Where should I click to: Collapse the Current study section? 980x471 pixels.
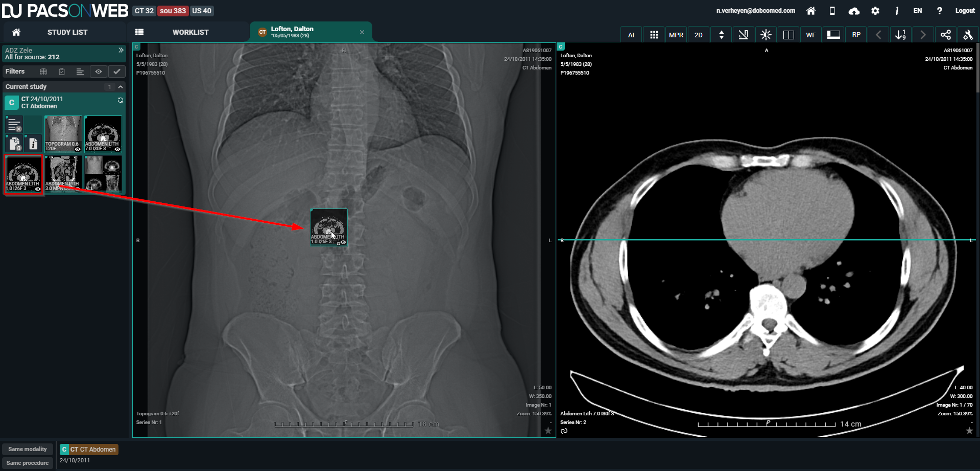[121, 87]
